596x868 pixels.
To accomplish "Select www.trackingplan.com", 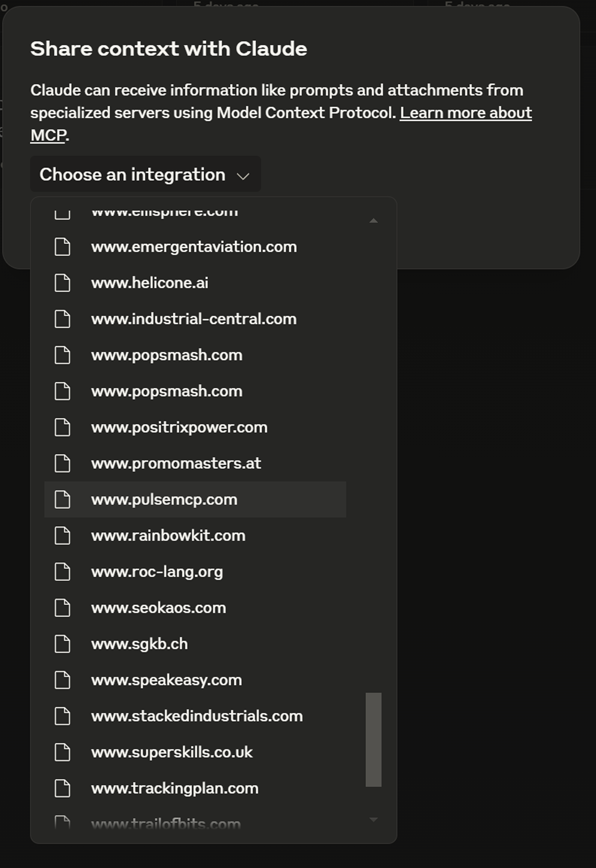I will pyautogui.click(x=195, y=789).
